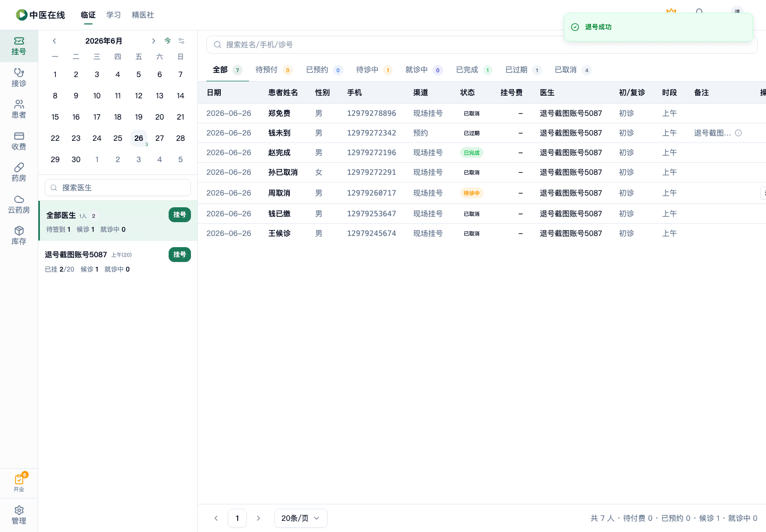Click the 待诊中 status badge of 周取消
The image size is (766, 532).
coord(472,193)
